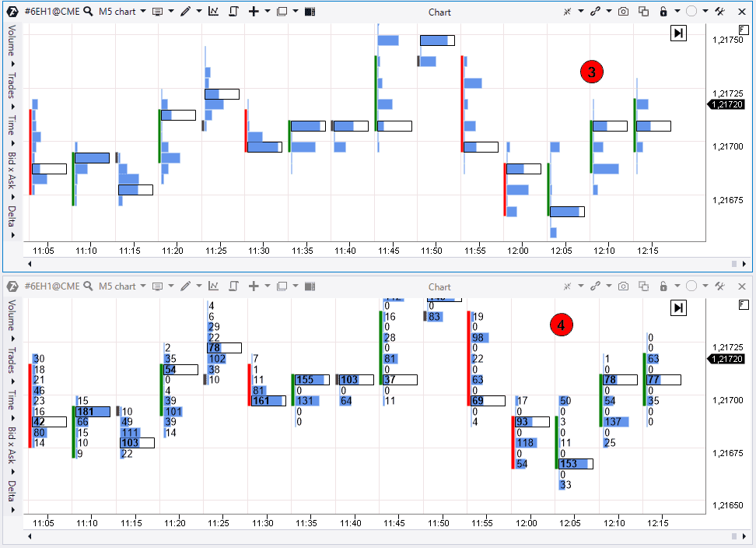The image size is (756, 548).
Task: Click the duplicate window icon in top chart
Action: (643, 12)
